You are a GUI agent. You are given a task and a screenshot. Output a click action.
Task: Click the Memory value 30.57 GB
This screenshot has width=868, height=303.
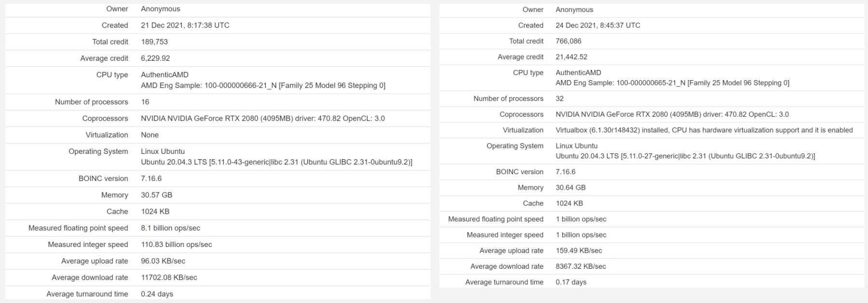pos(156,195)
